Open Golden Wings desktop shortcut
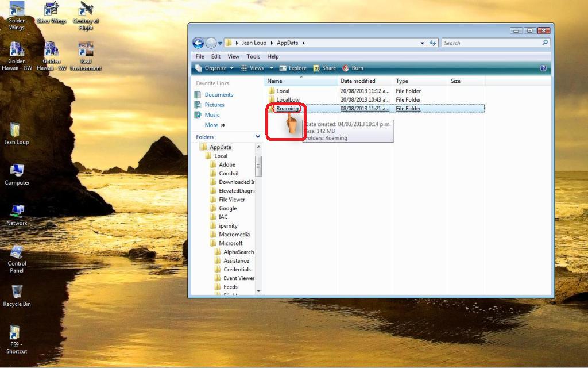Screen dimensions: 588x368 [x=17, y=16]
